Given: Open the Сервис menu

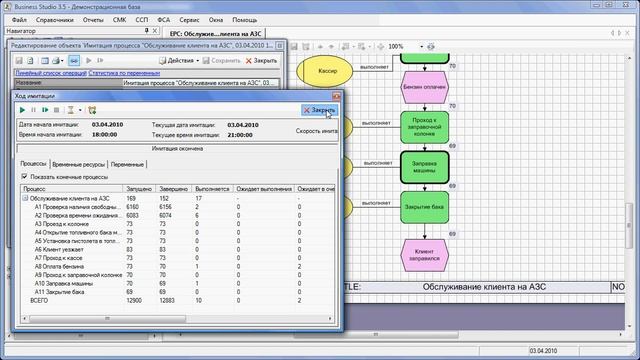Looking at the screenshot, I should point(189,20).
